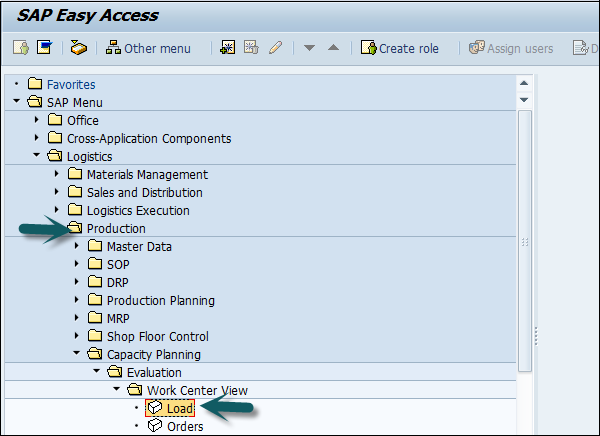
Task: Select the Load transaction item
Action: coord(180,408)
